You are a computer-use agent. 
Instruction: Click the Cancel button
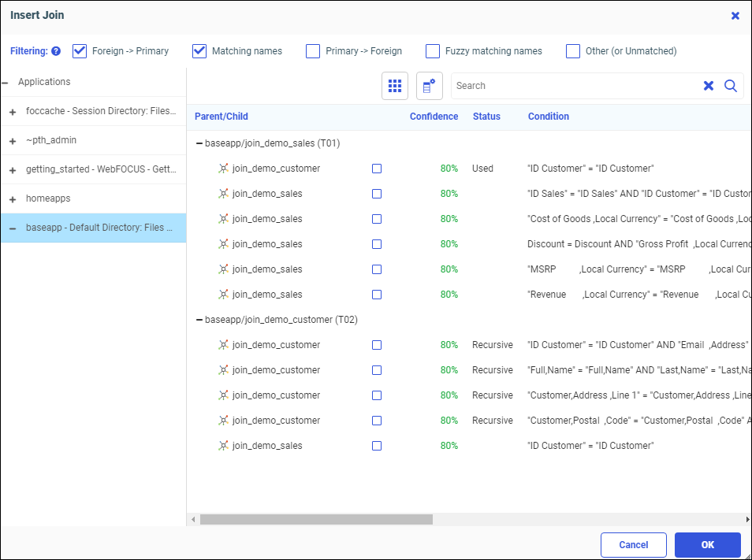pyautogui.click(x=633, y=545)
